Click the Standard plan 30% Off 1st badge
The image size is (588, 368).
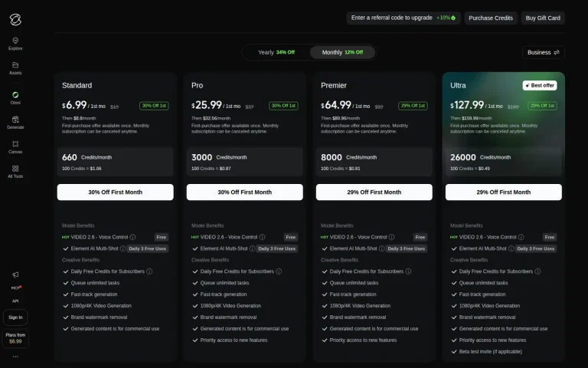point(154,106)
